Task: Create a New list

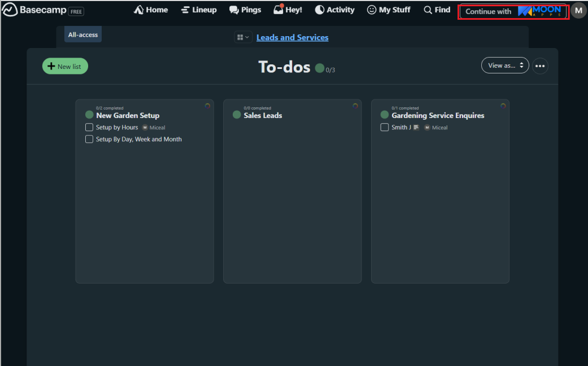Action: coord(65,66)
